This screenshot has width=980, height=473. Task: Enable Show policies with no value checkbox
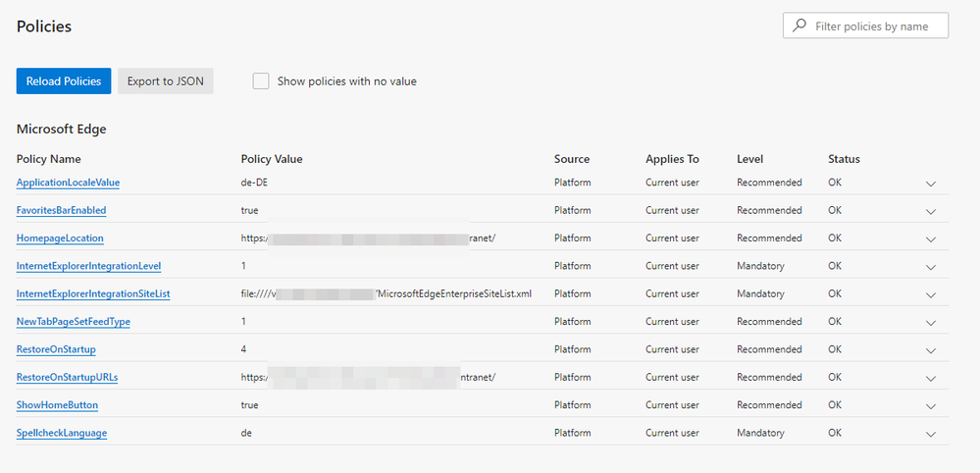(261, 81)
